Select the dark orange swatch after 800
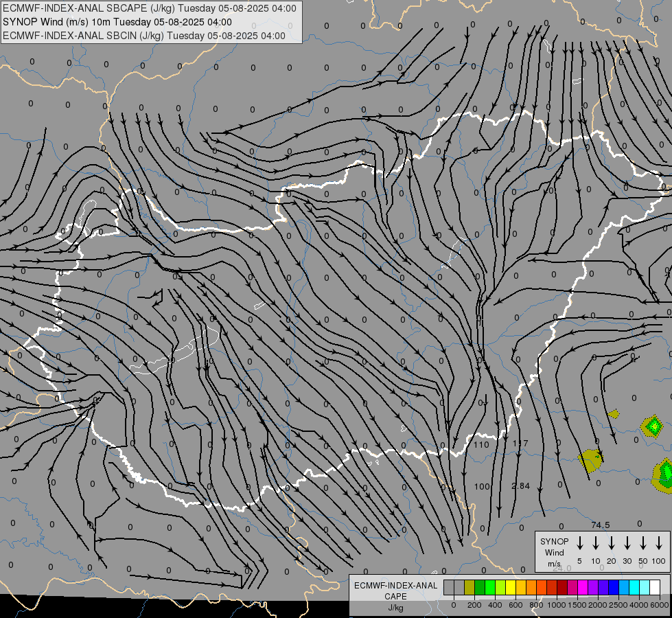 coord(542,587)
